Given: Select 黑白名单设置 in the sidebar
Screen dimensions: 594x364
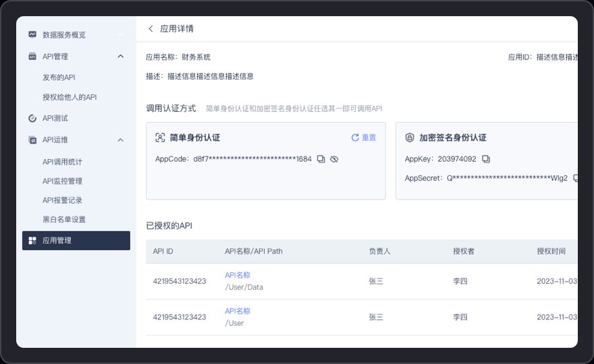Looking at the screenshot, I should [64, 219].
